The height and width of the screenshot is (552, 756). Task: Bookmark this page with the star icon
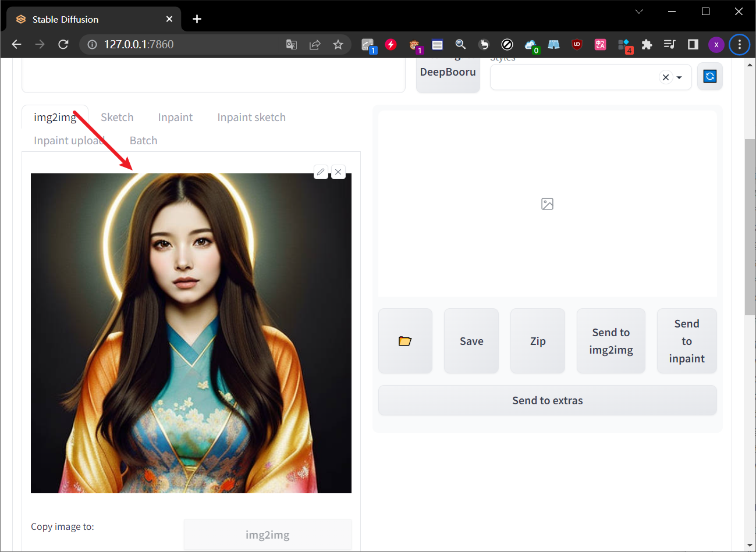point(338,44)
